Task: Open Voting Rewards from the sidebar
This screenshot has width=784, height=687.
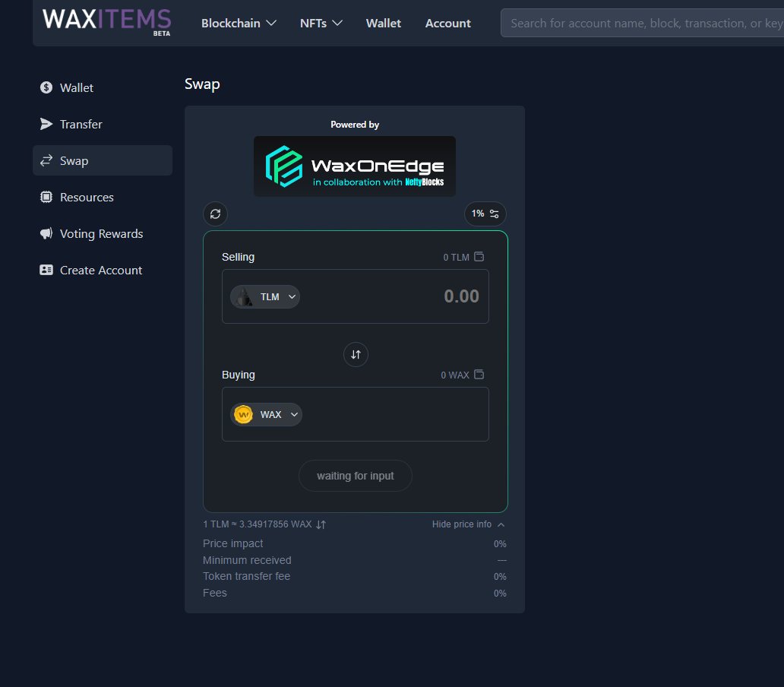Action: [103, 233]
